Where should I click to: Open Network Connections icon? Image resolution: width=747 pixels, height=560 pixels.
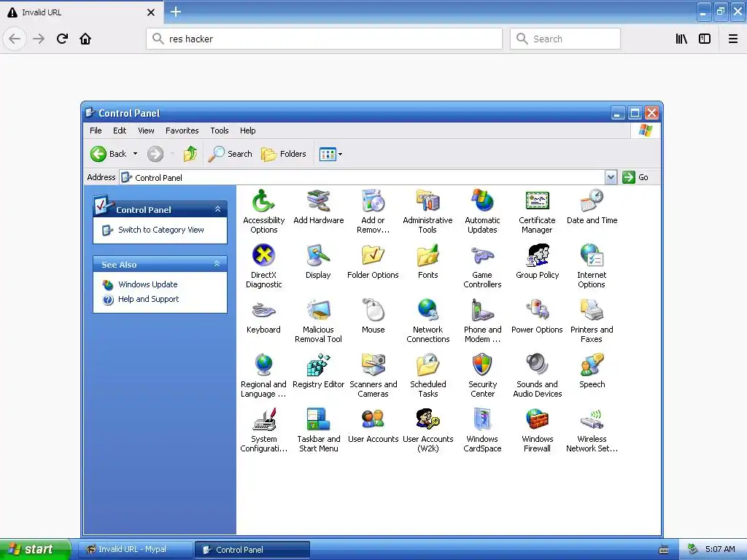(x=427, y=321)
